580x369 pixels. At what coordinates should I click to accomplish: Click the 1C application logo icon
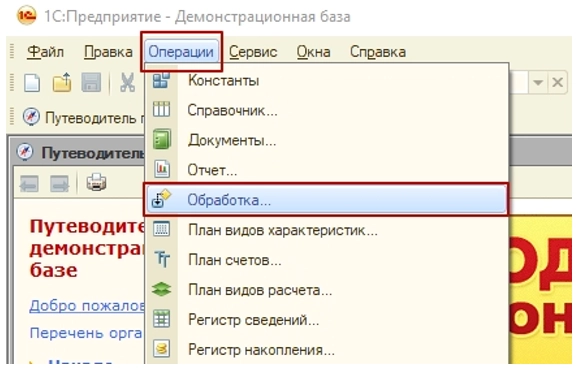pos(27,16)
